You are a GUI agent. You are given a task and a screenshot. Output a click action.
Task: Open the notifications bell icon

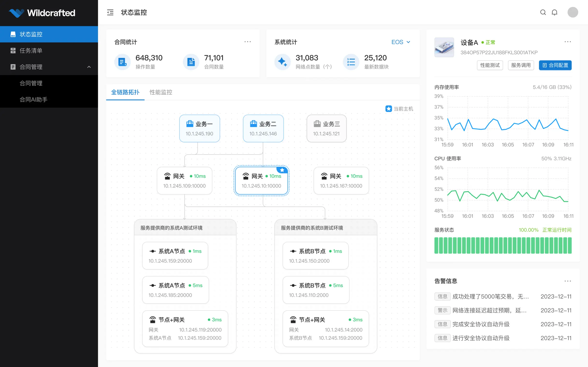[555, 12]
